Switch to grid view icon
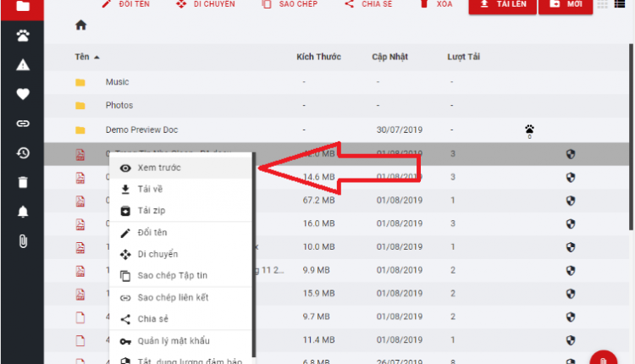The width and height of the screenshot is (635, 364). click(602, 4)
